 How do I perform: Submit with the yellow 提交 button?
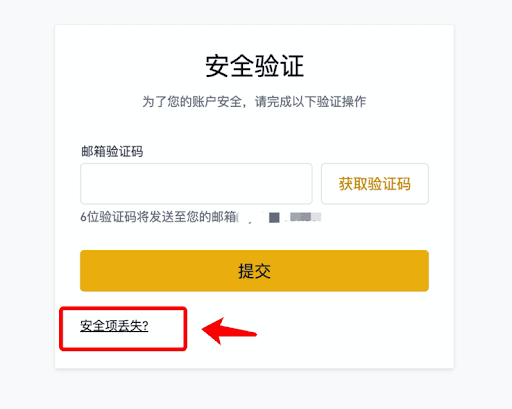point(254,271)
